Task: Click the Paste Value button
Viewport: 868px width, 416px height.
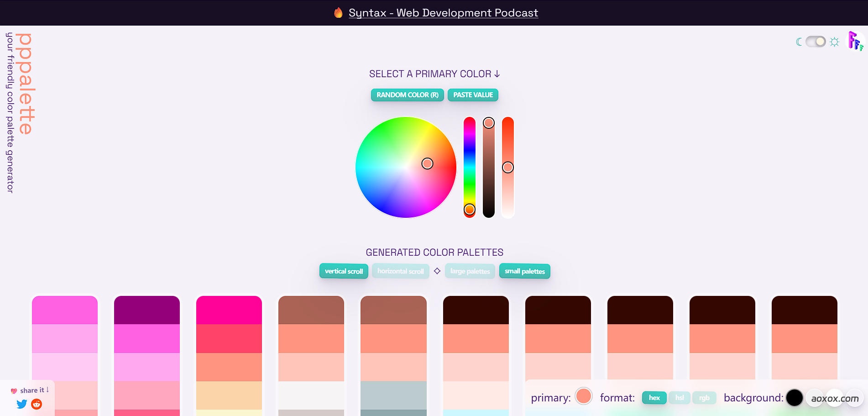Action: [x=473, y=95]
